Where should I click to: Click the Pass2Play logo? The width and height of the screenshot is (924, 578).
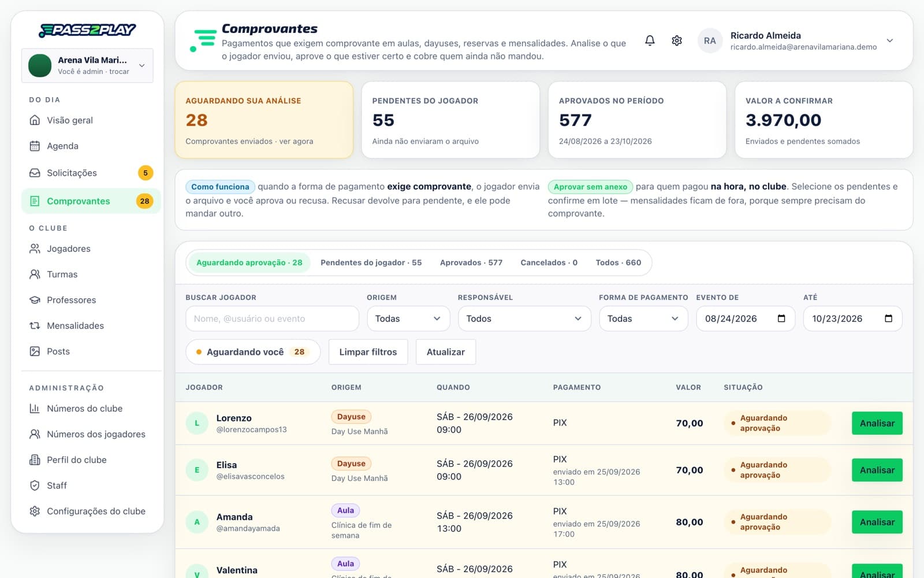pyautogui.click(x=87, y=30)
